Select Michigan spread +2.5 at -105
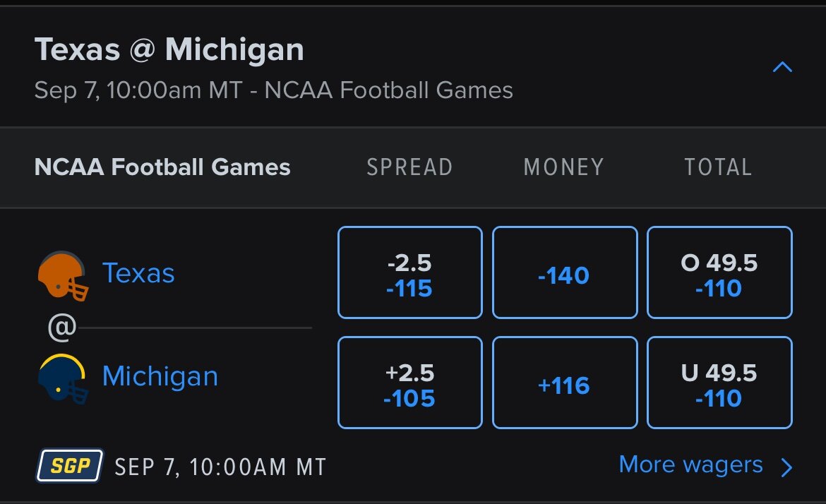This screenshot has height=504, width=826. (x=410, y=383)
